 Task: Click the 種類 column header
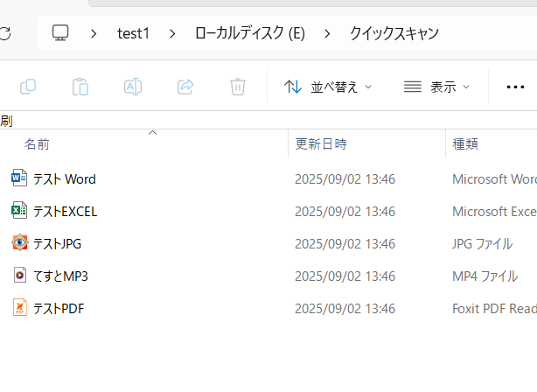[465, 143]
